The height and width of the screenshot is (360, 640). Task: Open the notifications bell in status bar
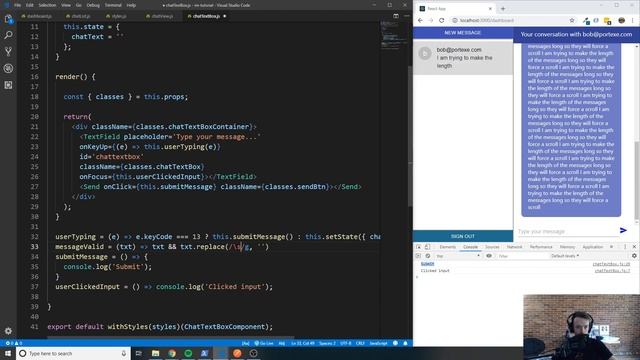[405, 343]
